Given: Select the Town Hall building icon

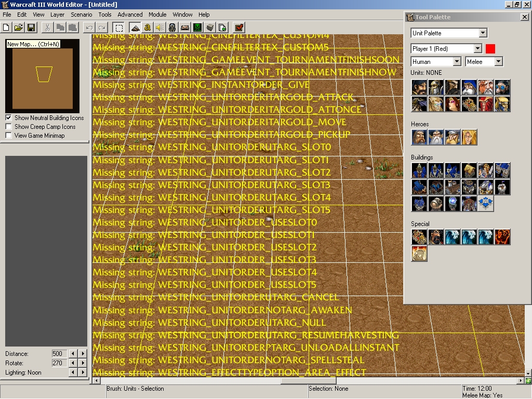Looking at the screenshot, I should (419, 170).
